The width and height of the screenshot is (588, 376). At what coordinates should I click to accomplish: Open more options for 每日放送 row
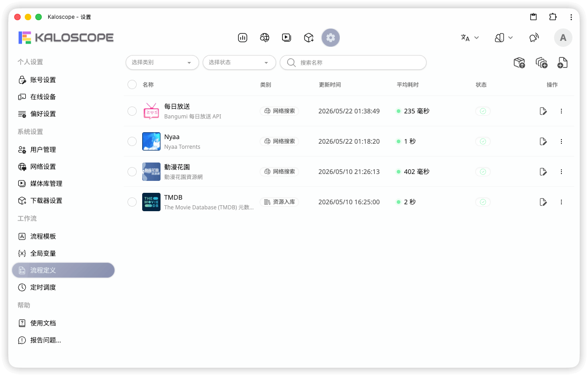[x=561, y=111]
